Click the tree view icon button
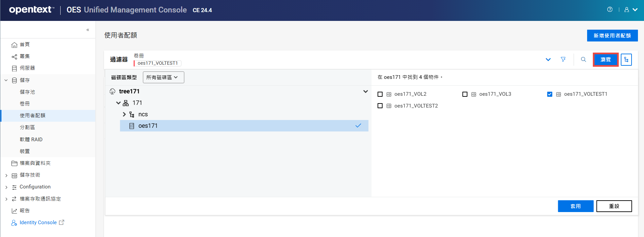This screenshot has width=644, height=237. [x=626, y=60]
